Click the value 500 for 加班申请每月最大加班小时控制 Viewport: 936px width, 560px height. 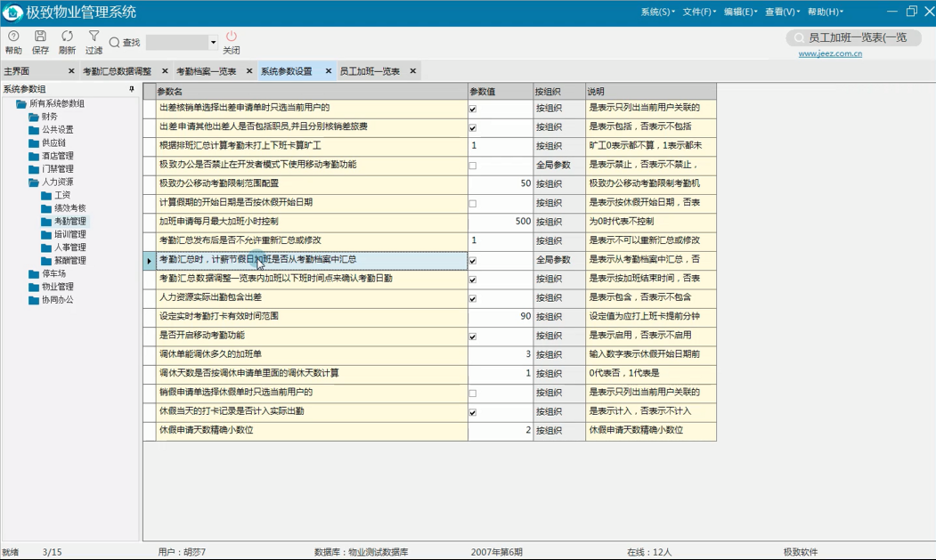(501, 222)
